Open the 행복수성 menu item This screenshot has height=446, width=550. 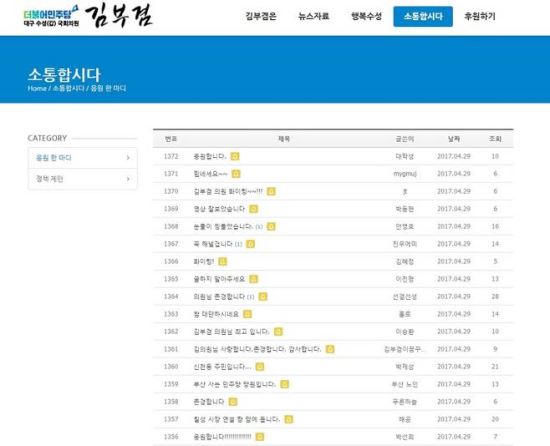click(x=367, y=16)
